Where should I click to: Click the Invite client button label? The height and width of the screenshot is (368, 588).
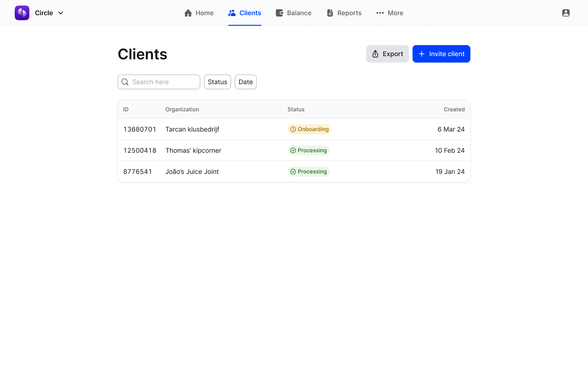447,54
